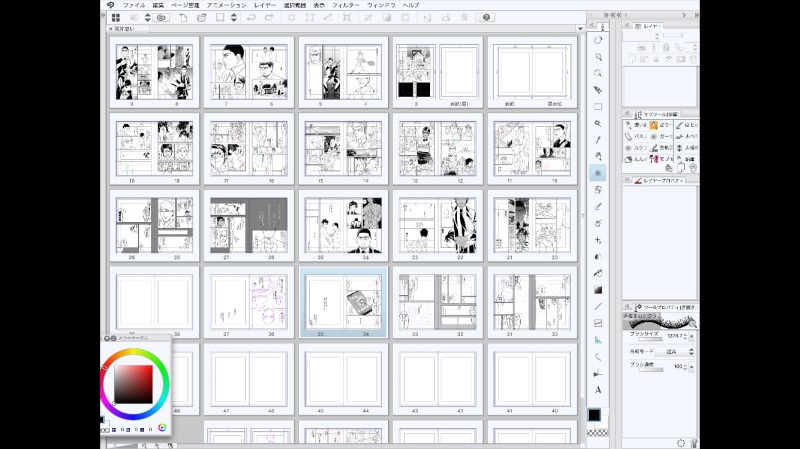
Task: Click New raster layer icon in layer panel
Action: 632,59
